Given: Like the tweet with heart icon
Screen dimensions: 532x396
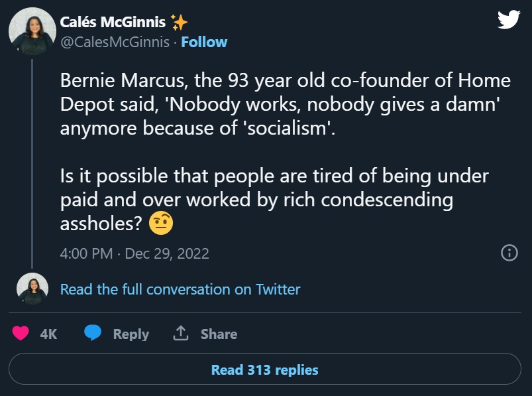Looking at the screenshot, I should point(21,334).
